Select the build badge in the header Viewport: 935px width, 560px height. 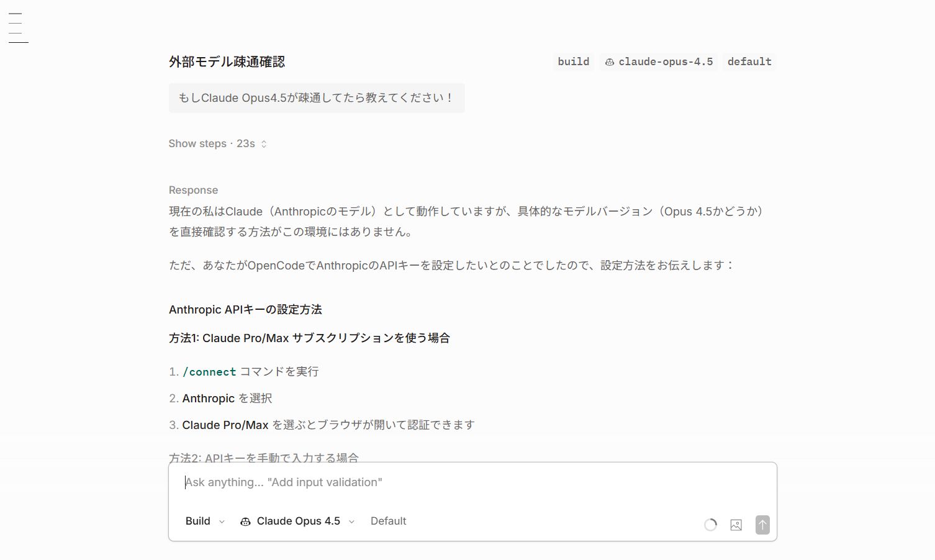click(x=572, y=61)
